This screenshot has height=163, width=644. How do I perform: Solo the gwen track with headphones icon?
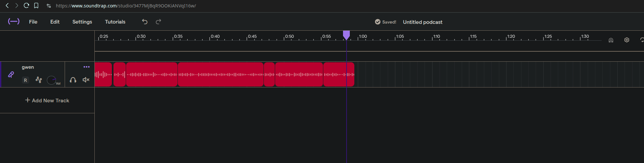pyautogui.click(x=73, y=80)
